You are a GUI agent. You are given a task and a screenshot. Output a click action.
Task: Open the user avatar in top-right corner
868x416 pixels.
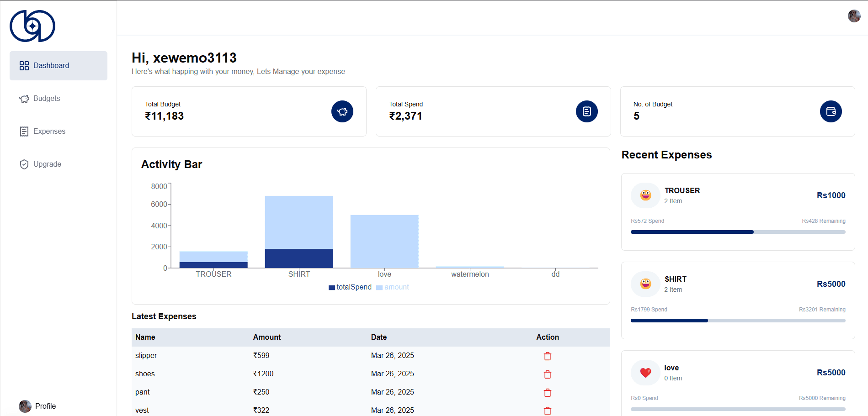854,16
